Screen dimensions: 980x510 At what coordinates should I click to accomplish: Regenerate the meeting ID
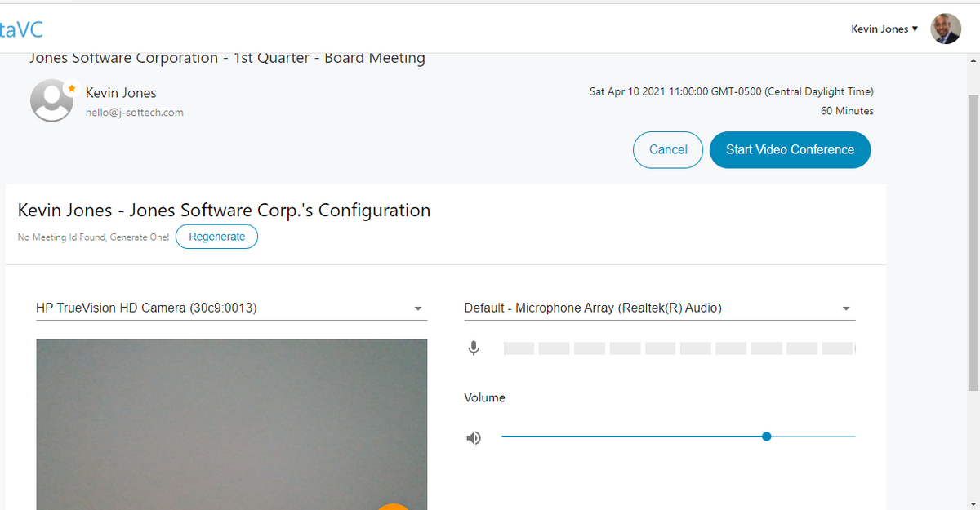[x=216, y=237]
